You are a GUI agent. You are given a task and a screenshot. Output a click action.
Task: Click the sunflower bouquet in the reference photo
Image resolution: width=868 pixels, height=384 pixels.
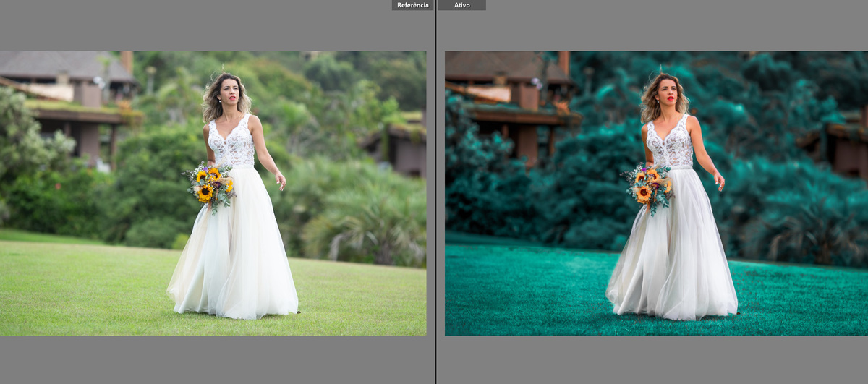tap(208, 185)
